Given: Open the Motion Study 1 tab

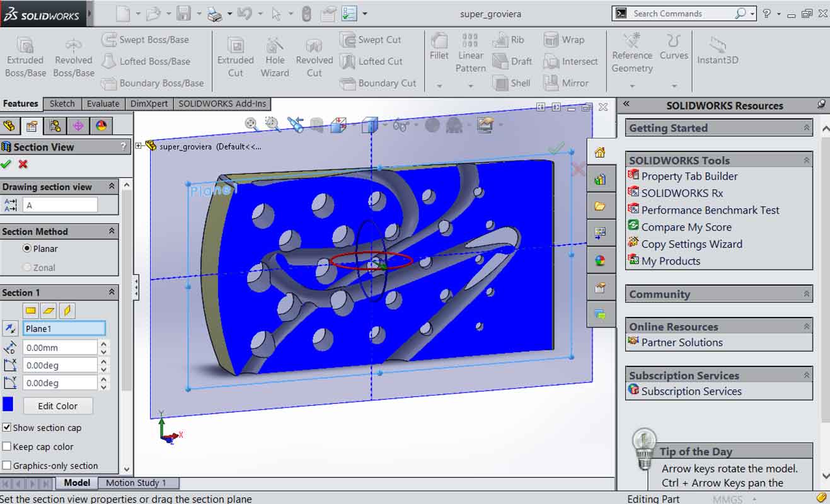Looking at the screenshot, I should 136,483.
